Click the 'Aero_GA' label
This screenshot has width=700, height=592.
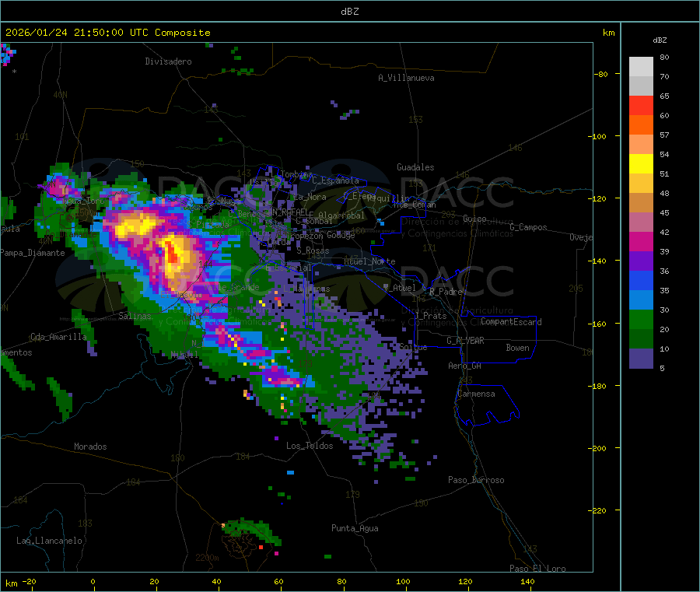(465, 366)
